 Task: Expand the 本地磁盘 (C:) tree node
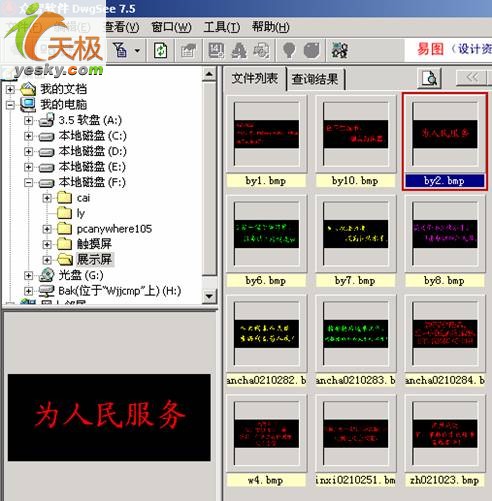[x=28, y=136]
